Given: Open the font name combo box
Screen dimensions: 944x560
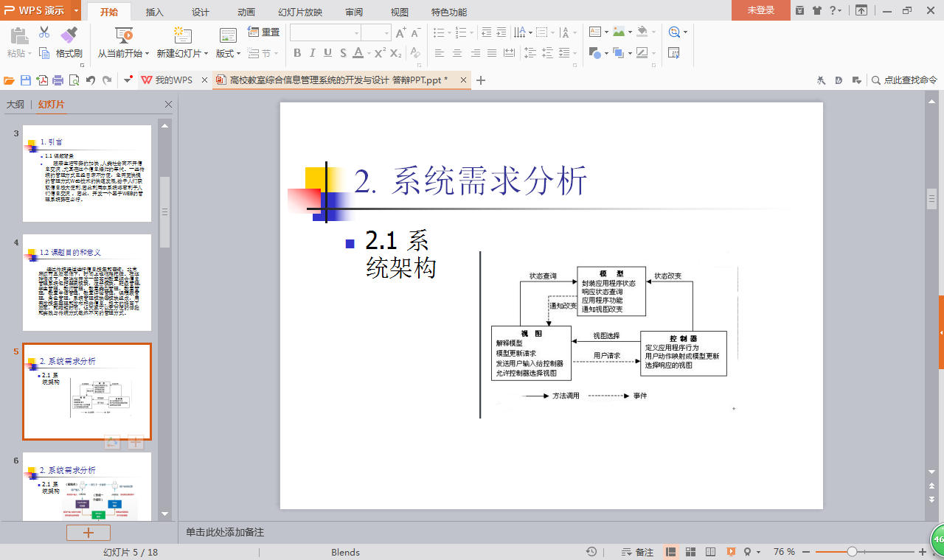Looking at the screenshot, I should point(325,32).
